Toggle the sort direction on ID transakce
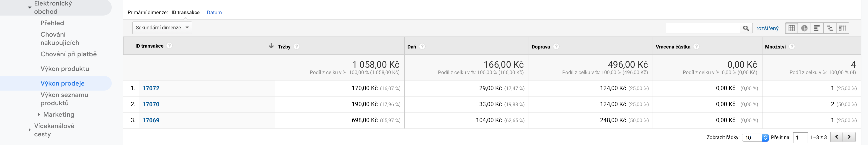The width and height of the screenshot is (868, 145). click(271, 46)
